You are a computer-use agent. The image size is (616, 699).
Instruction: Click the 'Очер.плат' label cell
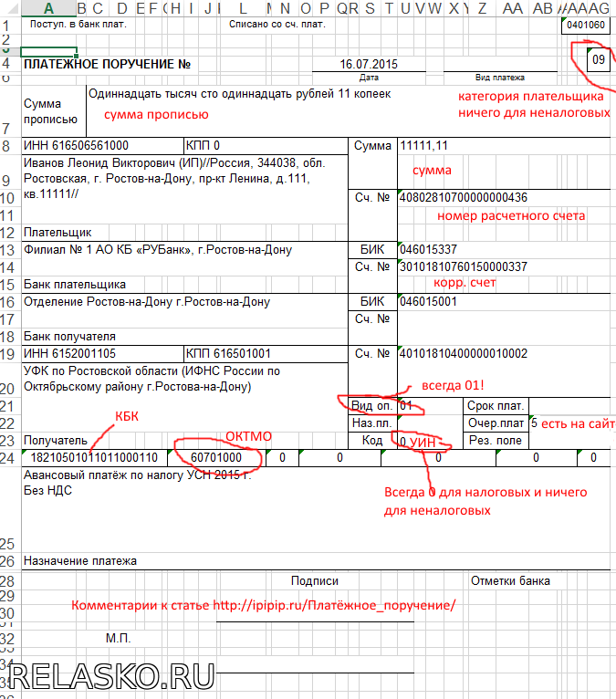click(x=496, y=423)
